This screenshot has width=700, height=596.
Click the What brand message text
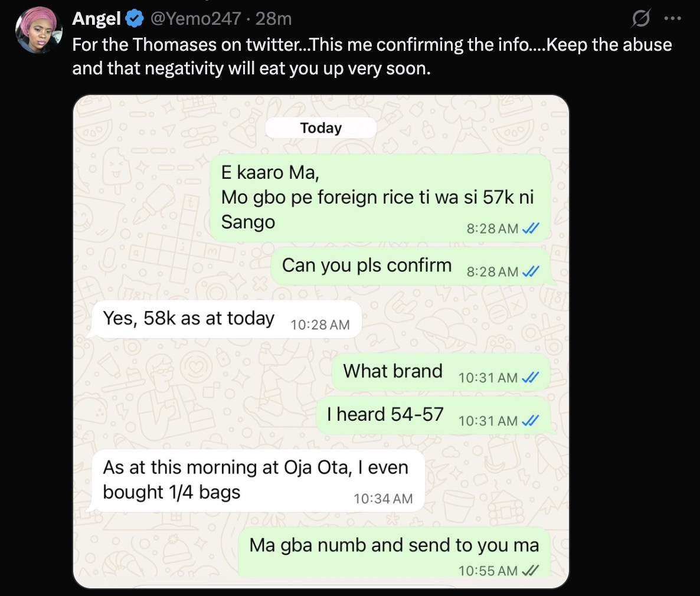pyautogui.click(x=392, y=371)
